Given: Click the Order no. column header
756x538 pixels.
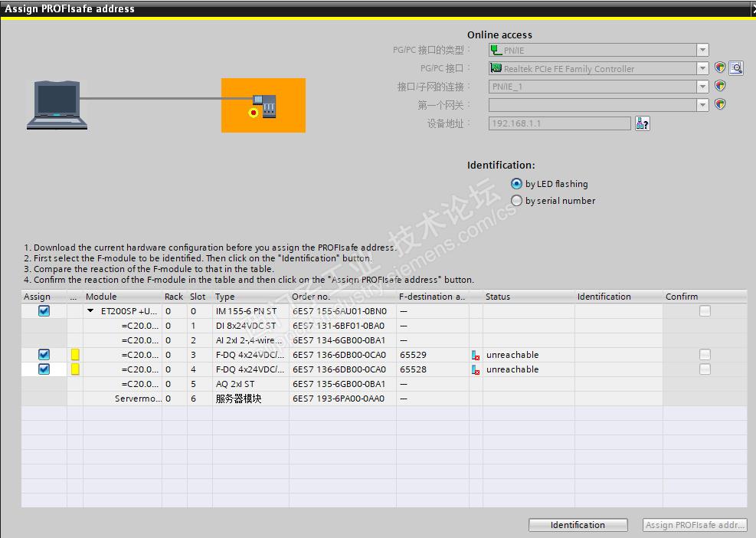Looking at the screenshot, I should (342, 297).
